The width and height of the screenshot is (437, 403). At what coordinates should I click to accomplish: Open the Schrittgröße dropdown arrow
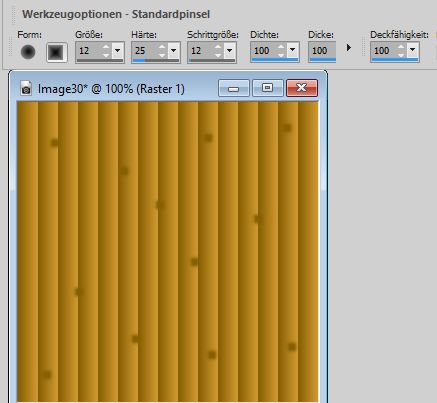point(230,51)
